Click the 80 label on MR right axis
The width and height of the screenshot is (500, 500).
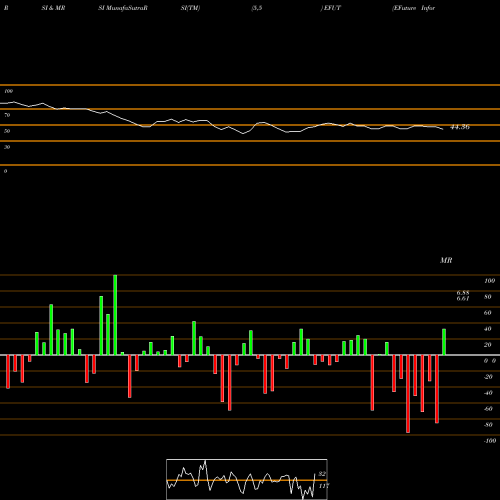(x=488, y=297)
